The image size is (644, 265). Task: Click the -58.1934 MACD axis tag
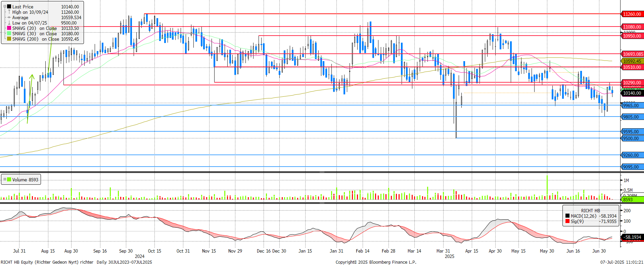[633, 237]
